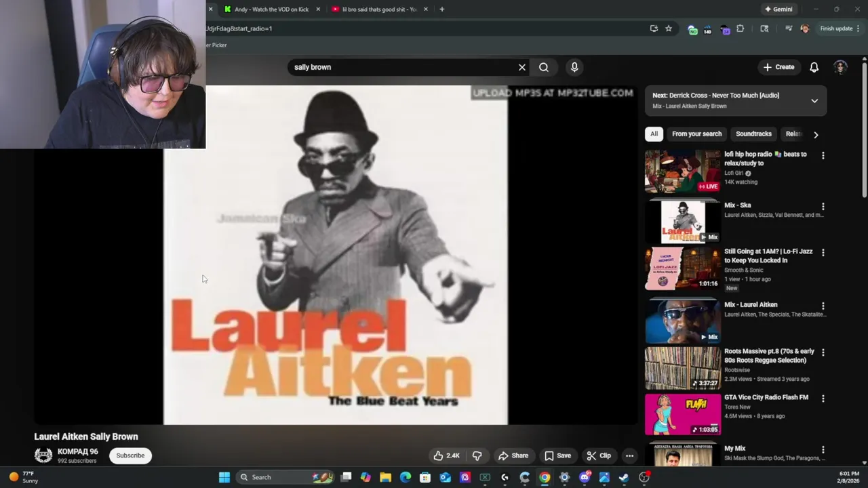Viewport: 868px width, 488px height.
Task: Open Discord from taskbar
Action: click(585, 477)
